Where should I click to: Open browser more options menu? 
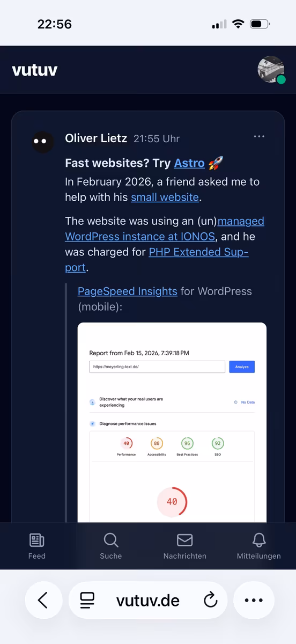coord(254,600)
